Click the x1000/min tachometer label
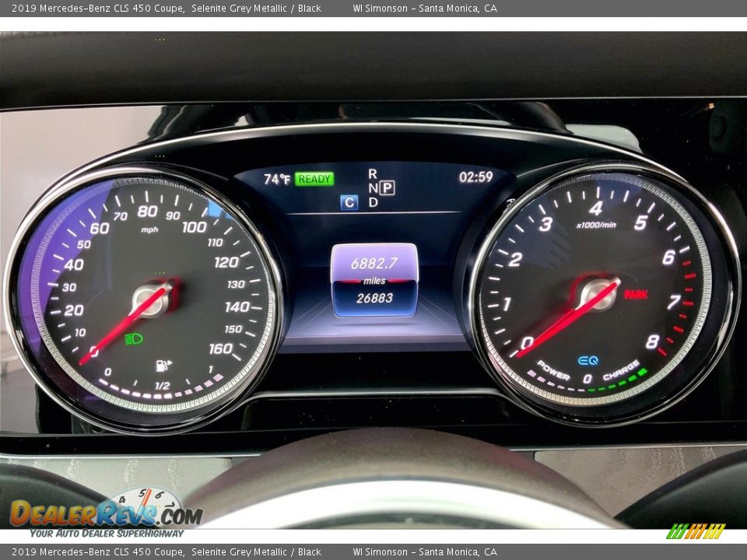 596,225
